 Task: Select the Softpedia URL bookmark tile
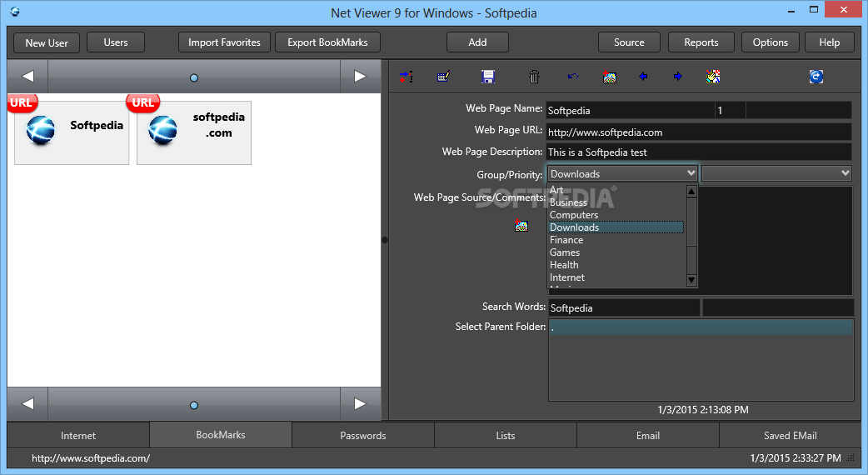72,132
